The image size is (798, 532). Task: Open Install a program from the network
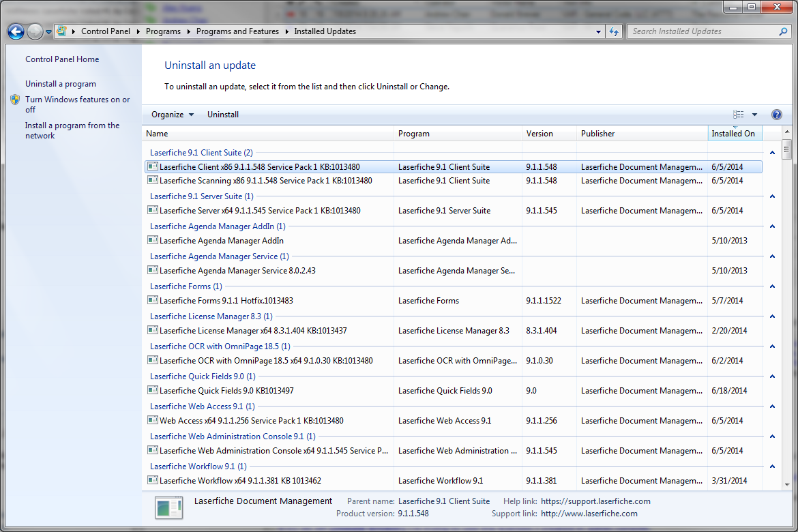click(72, 130)
